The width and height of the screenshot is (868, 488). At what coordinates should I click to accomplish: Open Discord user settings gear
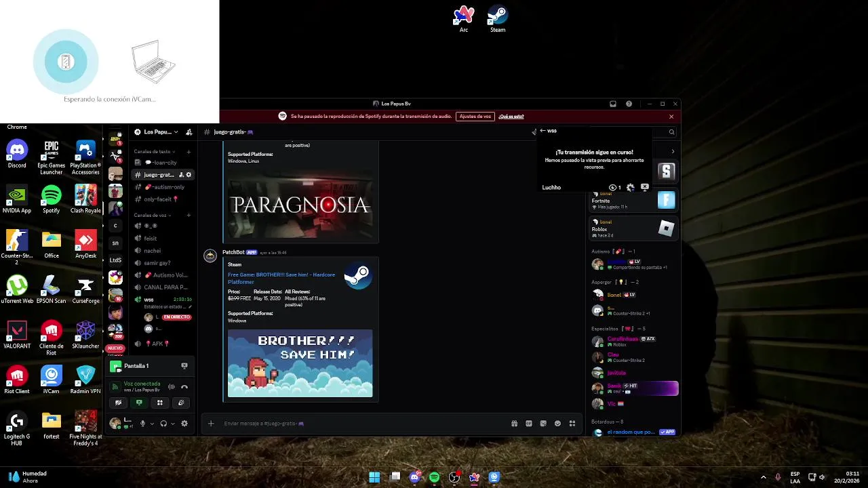184,424
